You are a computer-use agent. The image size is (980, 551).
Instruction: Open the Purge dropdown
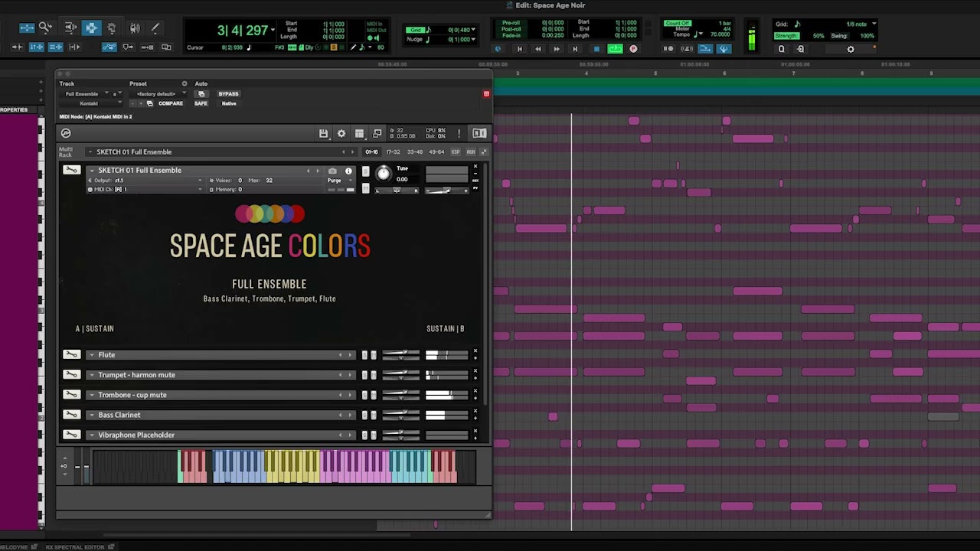coord(341,181)
